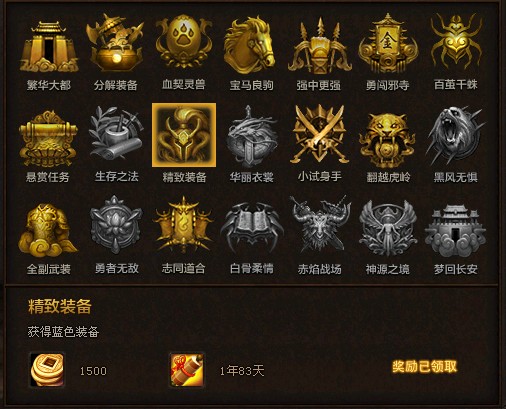Click the grey 黑风无惧 roaring bear icon

pos(455,135)
